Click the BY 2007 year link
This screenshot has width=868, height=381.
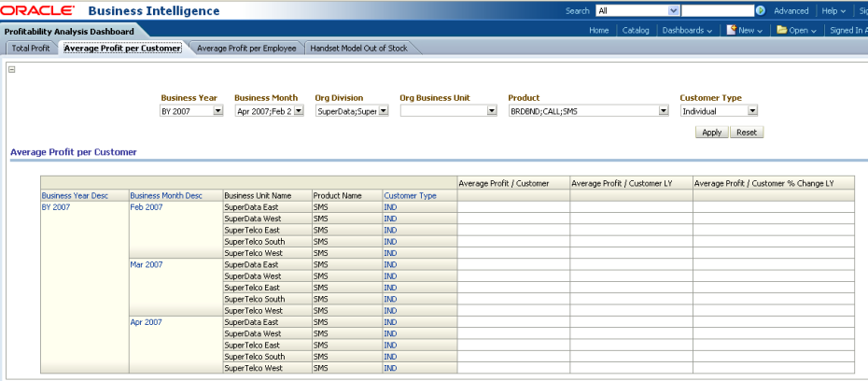[54, 207]
